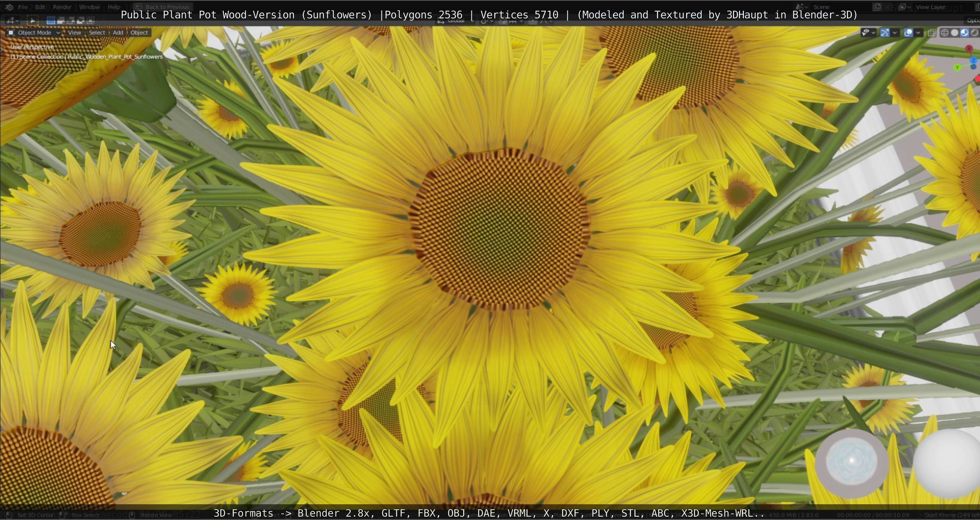Open the Object Mode dropdown
980x520 pixels.
[x=33, y=33]
